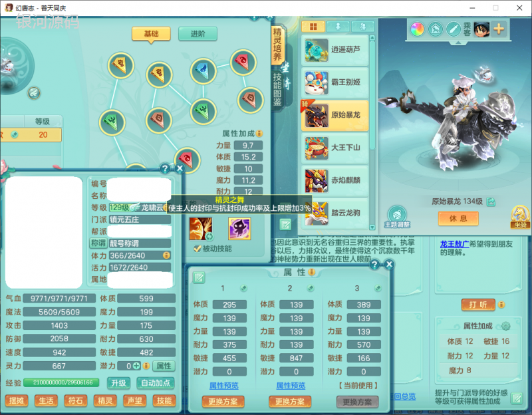This screenshot has height=415, width=532.
Task: Click the golden horse 坐骑 icon
Action: coord(520,214)
